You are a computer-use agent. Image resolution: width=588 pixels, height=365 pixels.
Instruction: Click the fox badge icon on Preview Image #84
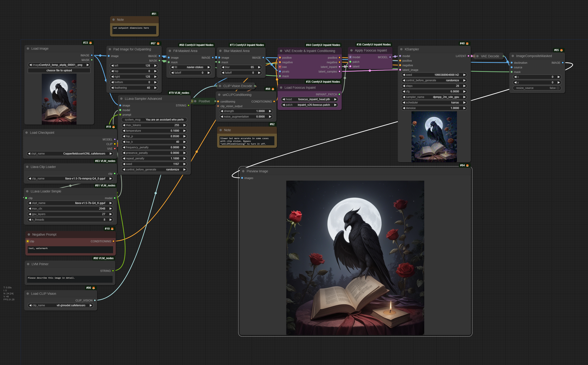467,165
